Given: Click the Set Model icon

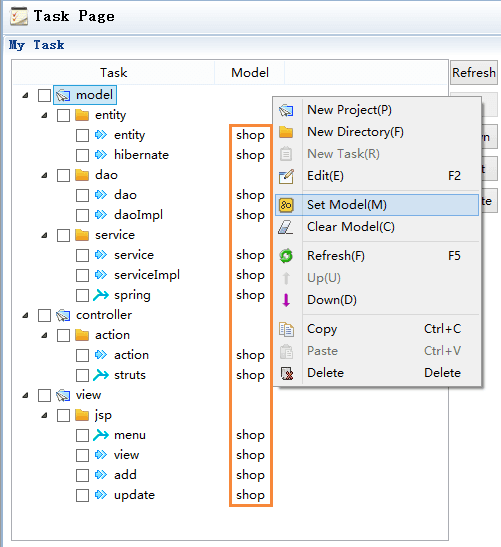Looking at the screenshot, I should click(x=286, y=205).
